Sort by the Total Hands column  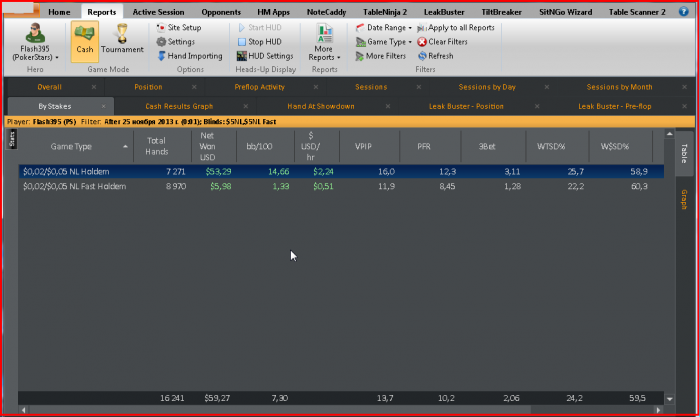(163, 146)
